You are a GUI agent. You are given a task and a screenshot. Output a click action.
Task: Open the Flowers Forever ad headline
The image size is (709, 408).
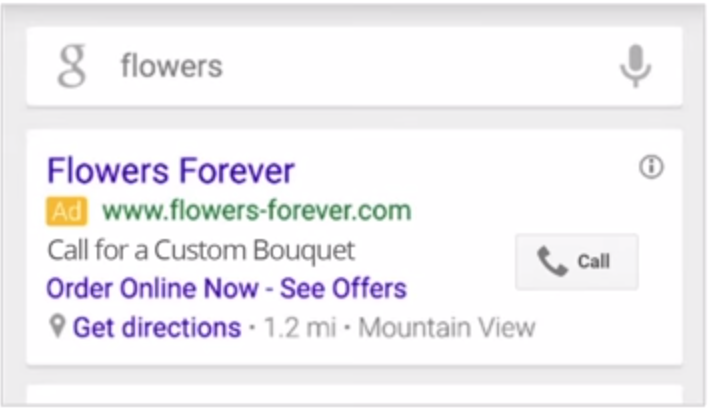(x=171, y=170)
